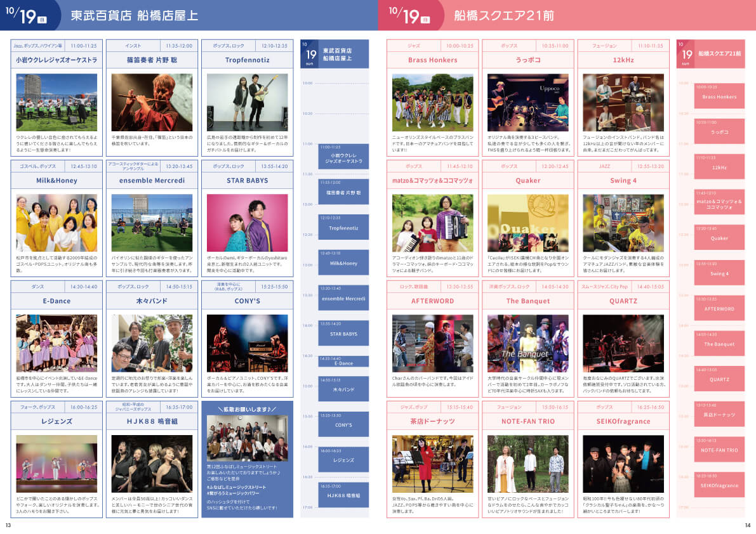
Task: Click the E-Dance block in the blue timeline
Action: [x=343, y=361]
